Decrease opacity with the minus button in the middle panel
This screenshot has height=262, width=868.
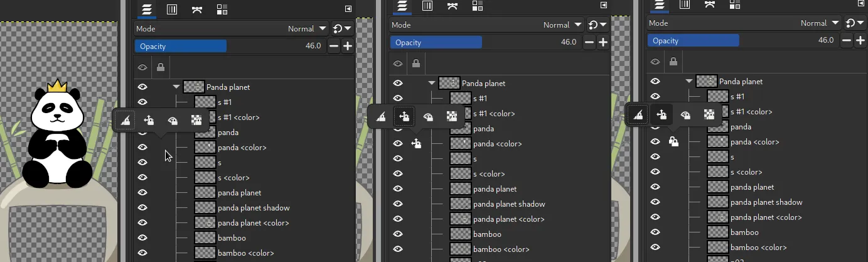589,42
